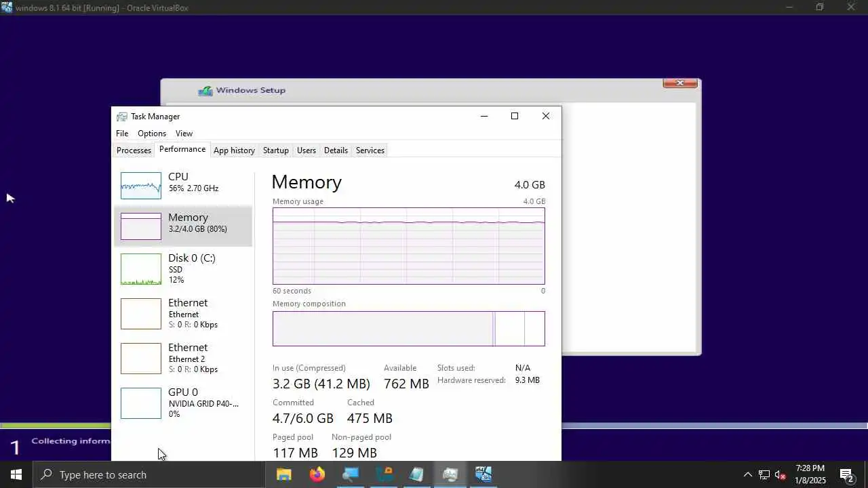
Task: Open the Options menu
Action: (x=152, y=134)
